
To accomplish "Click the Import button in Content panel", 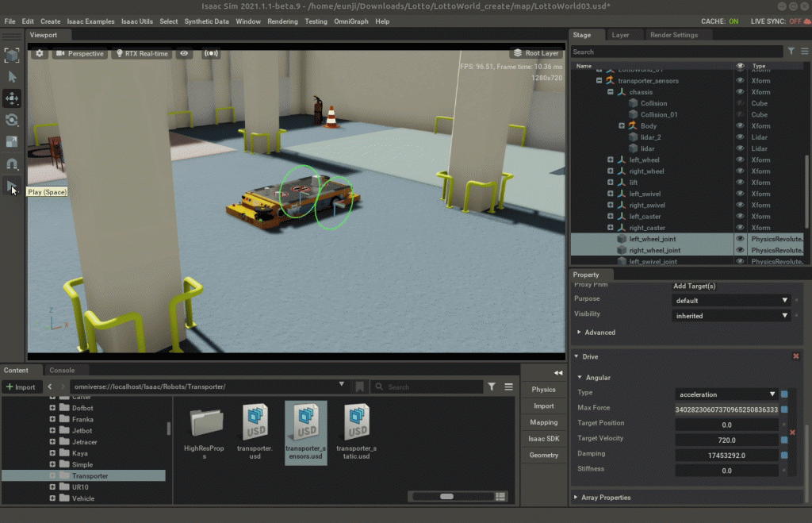I will (x=21, y=386).
